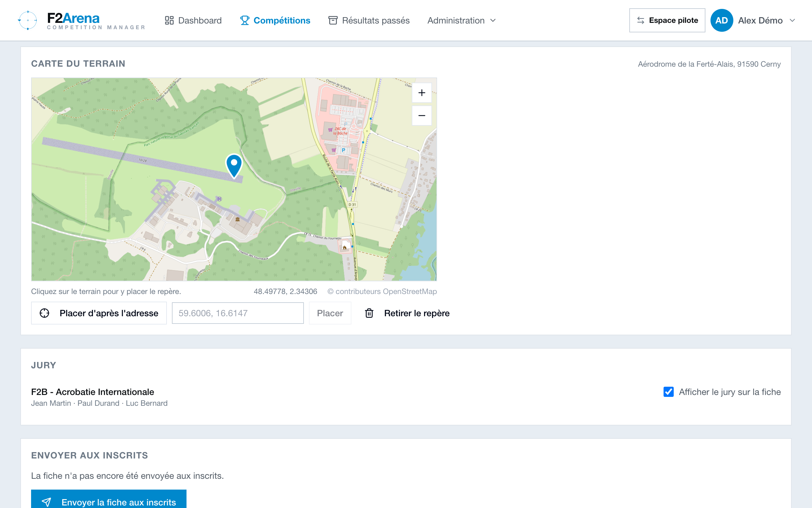
Task: Expand the Administration dropdown menu
Action: point(462,21)
